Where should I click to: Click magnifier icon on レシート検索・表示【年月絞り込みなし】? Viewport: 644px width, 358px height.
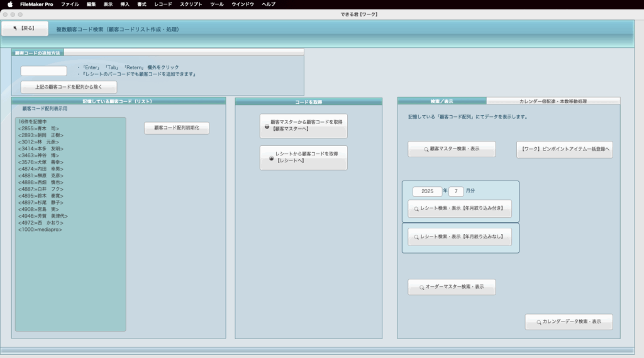pos(416,237)
